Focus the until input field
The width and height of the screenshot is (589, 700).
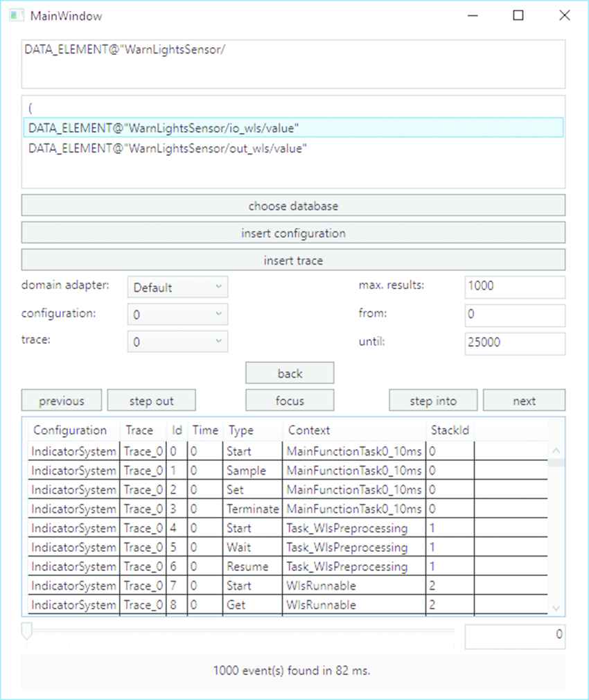point(514,342)
